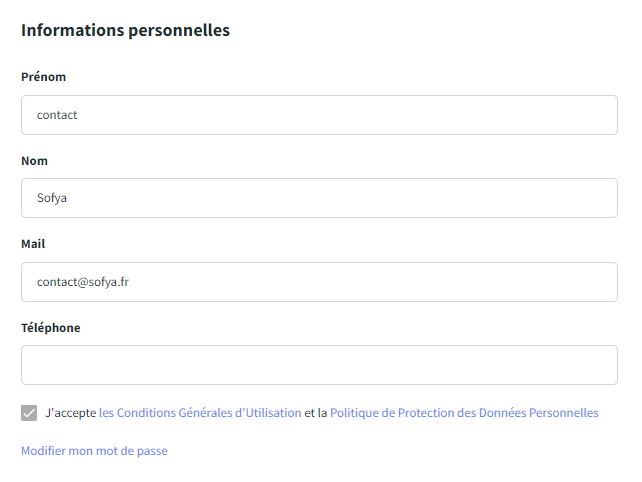Click the Prénom field label
The image size is (642, 482).
pyautogui.click(x=43, y=77)
